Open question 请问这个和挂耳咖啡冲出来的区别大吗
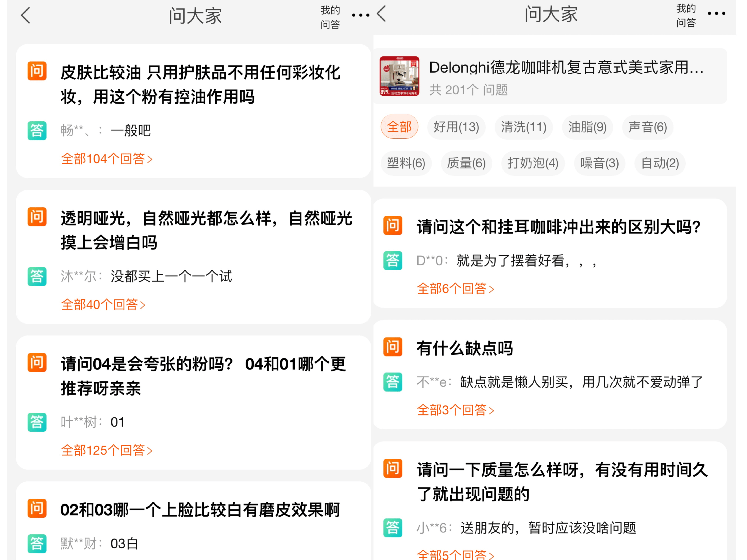This screenshot has width=747, height=560. [559, 227]
